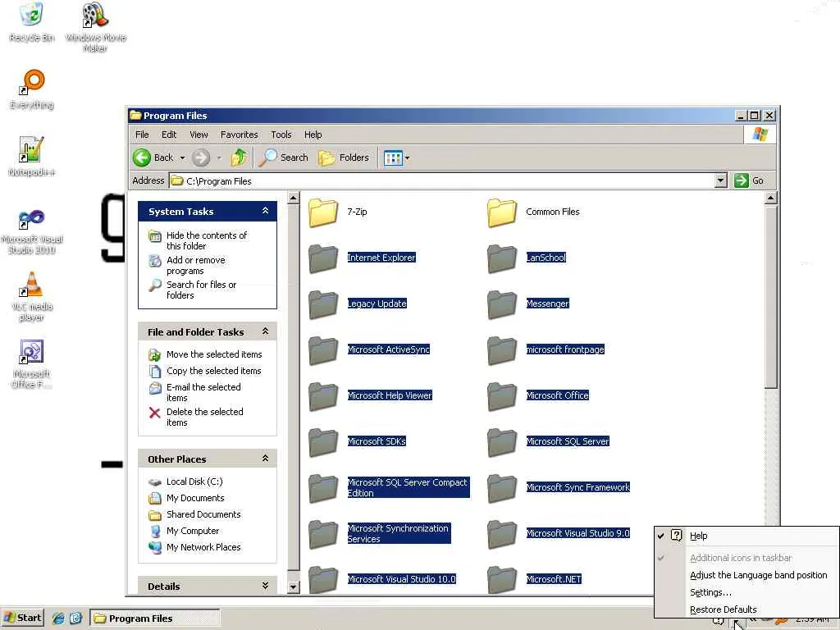Click Add or remove programs link
Image resolution: width=840 pixels, height=630 pixels.
(195, 265)
